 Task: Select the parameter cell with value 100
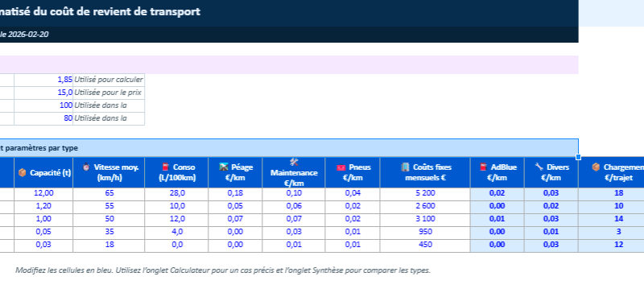pyautogui.click(x=43, y=105)
